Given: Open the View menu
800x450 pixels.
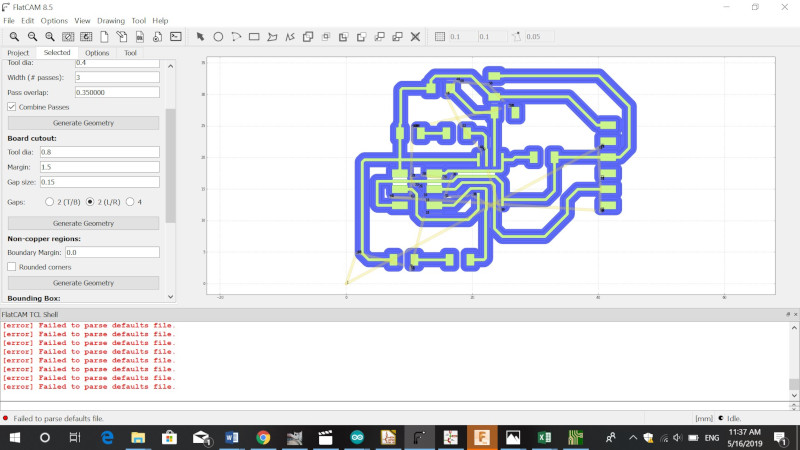Looking at the screenshot, I should 82,21.
